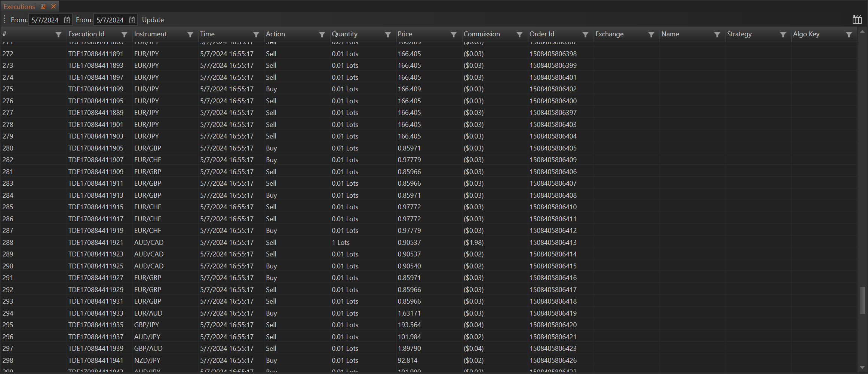This screenshot has width=868, height=374.
Task: Open the Commission column filter
Action: coord(519,35)
